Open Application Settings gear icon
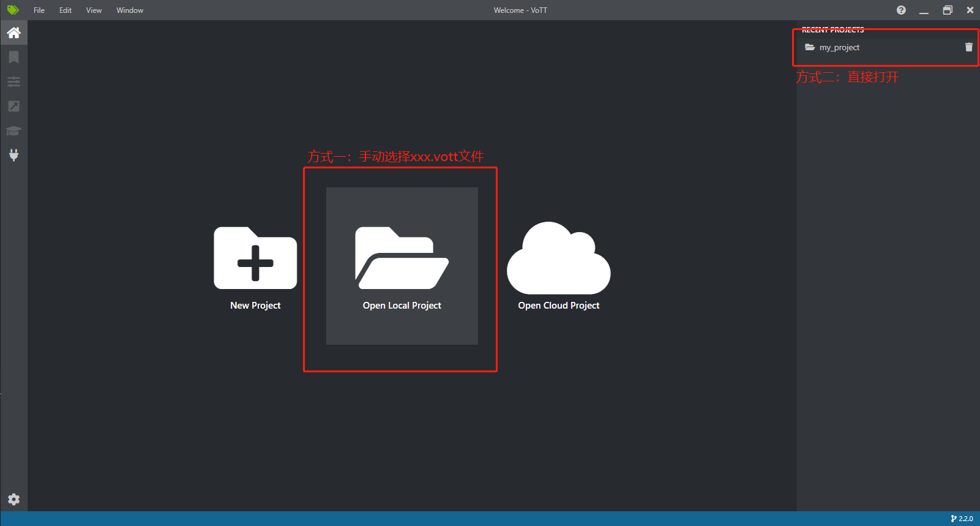The height and width of the screenshot is (526, 980). coord(13,499)
